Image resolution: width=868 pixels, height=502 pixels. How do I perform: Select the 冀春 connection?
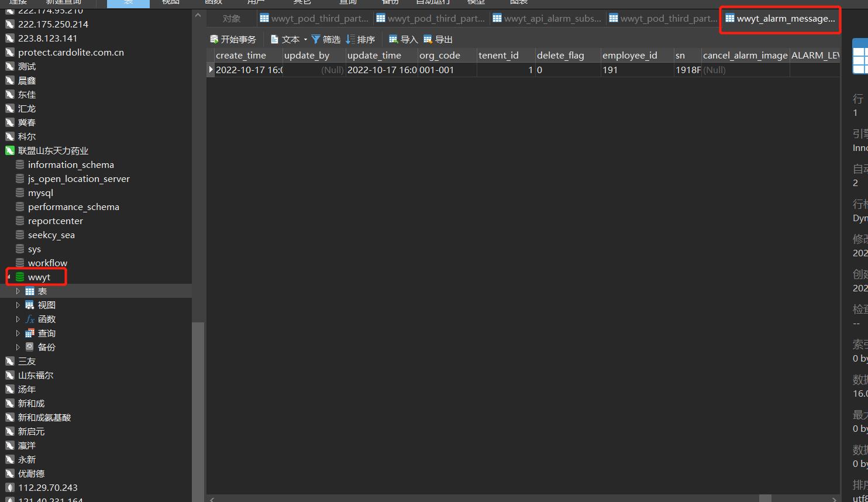click(x=26, y=122)
